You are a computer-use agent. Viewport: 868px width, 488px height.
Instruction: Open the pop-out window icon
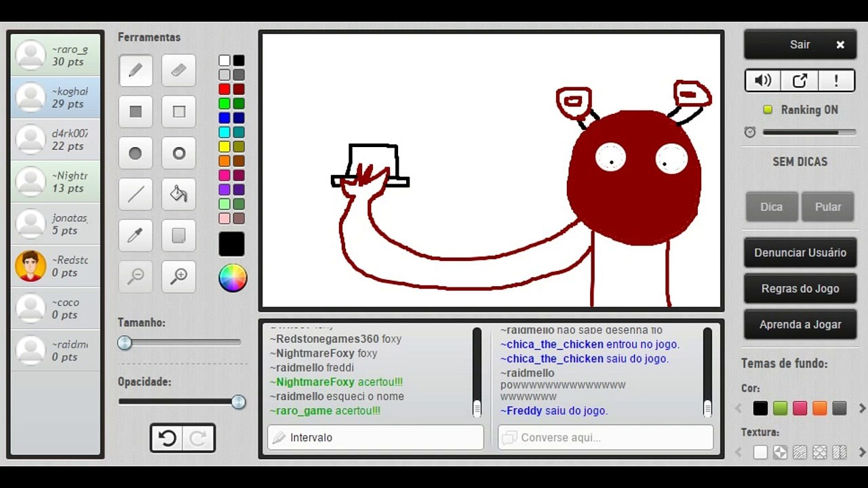coord(800,81)
